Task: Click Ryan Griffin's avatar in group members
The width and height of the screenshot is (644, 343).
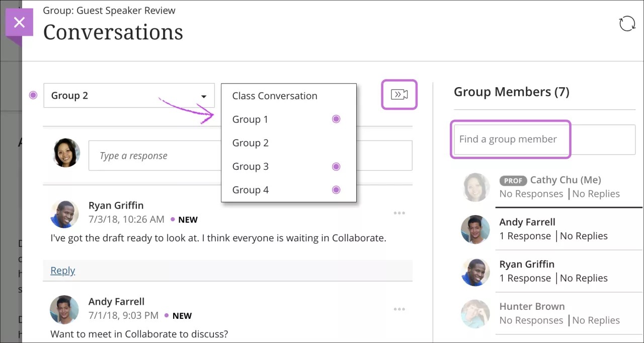Action: (x=475, y=271)
